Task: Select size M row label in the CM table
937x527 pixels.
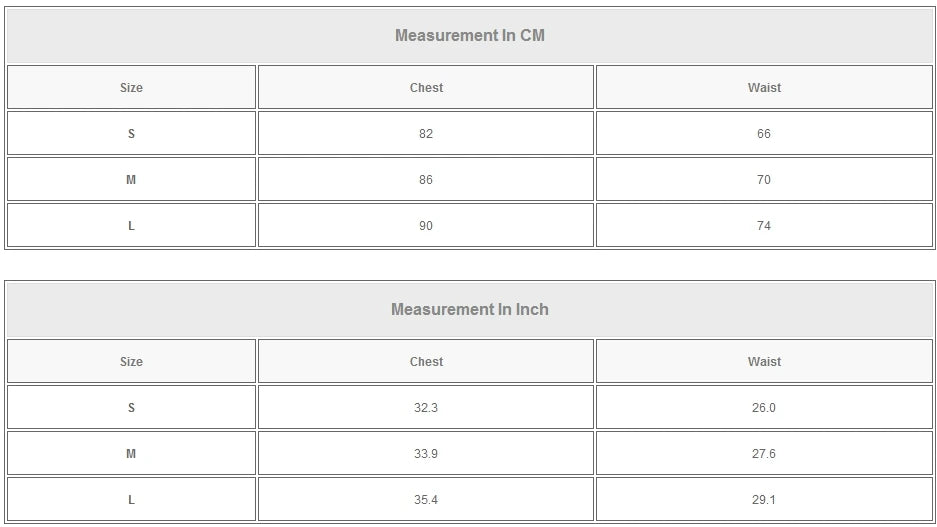Action: point(131,180)
